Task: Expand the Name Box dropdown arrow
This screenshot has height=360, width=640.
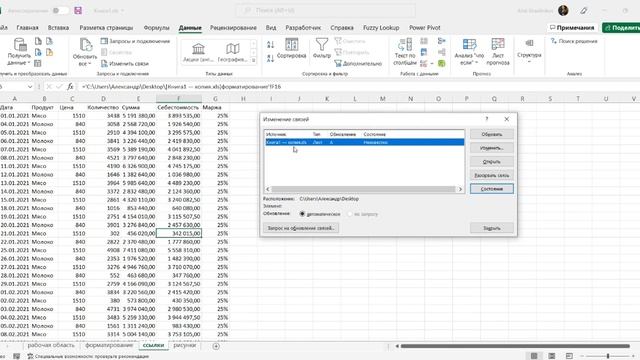Action: pos(30,87)
